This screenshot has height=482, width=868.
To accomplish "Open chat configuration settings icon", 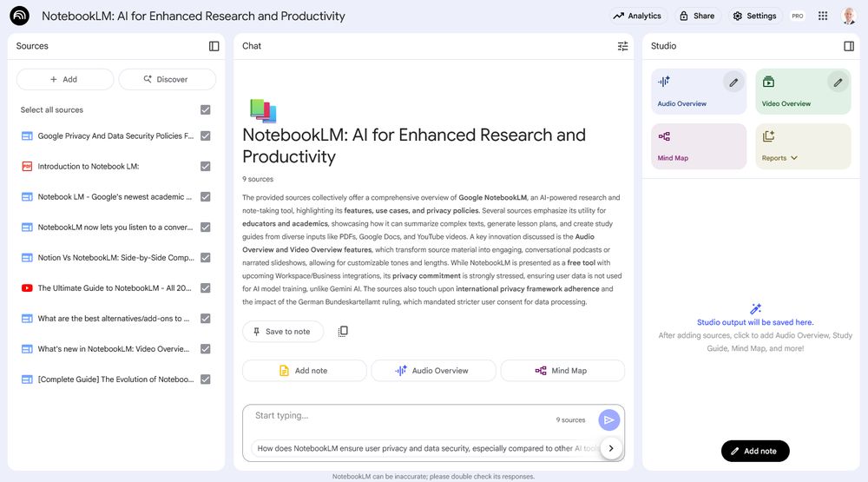I will pos(622,46).
